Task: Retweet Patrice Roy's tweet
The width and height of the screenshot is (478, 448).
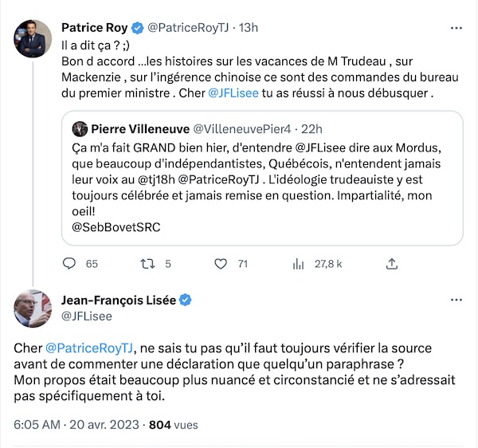Action: [x=147, y=264]
